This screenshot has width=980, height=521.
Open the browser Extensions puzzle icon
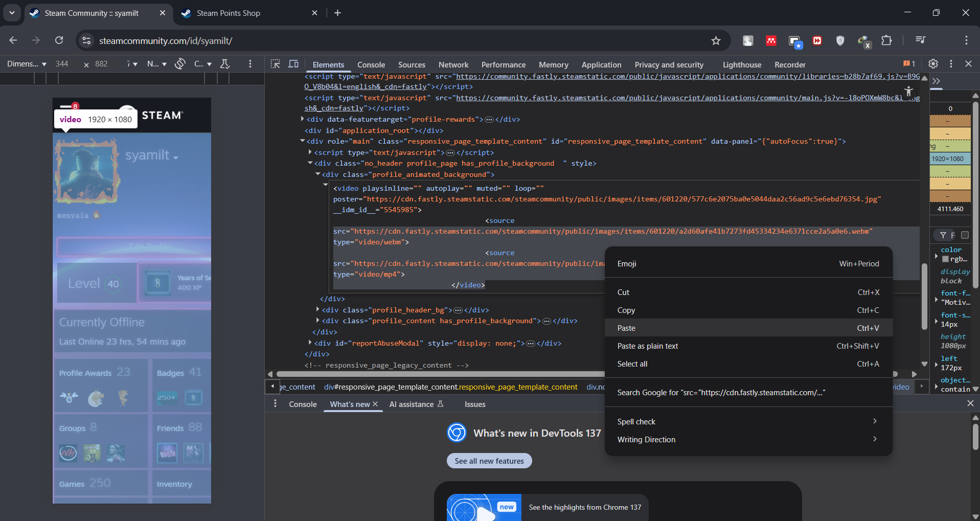click(x=886, y=40)
